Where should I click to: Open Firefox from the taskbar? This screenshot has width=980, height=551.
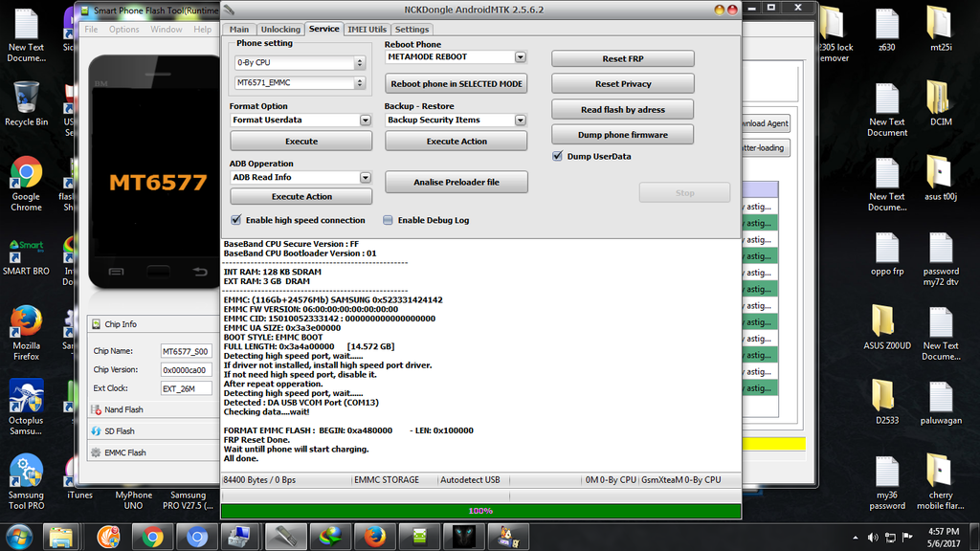point(374,537)
